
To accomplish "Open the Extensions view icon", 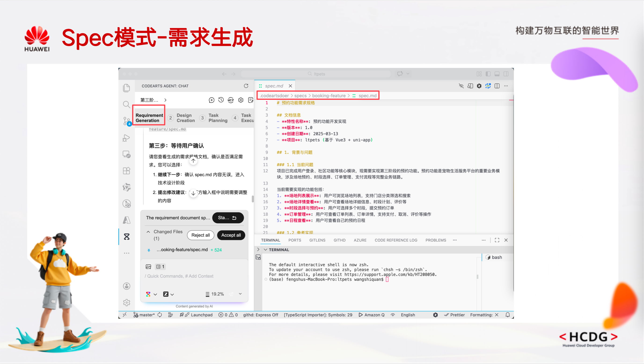I will click(127, 171).
